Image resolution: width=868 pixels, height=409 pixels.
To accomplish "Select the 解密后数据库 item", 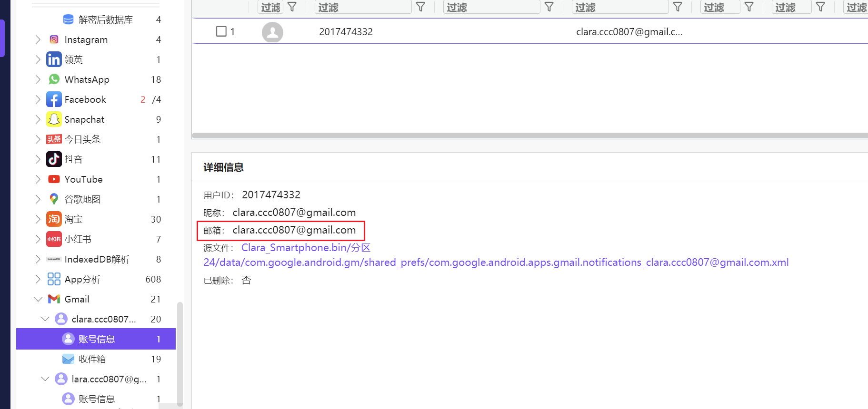I will click(x=105, y=19).
